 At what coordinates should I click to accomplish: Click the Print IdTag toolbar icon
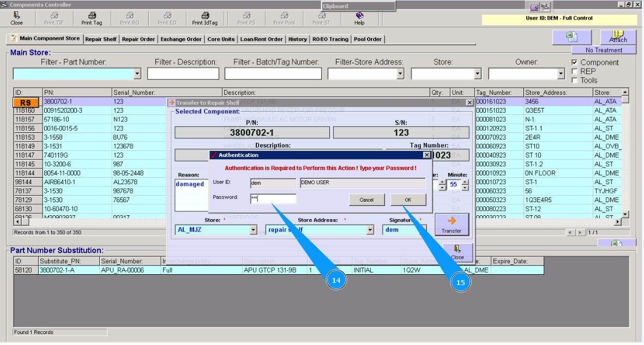point(205,18)
